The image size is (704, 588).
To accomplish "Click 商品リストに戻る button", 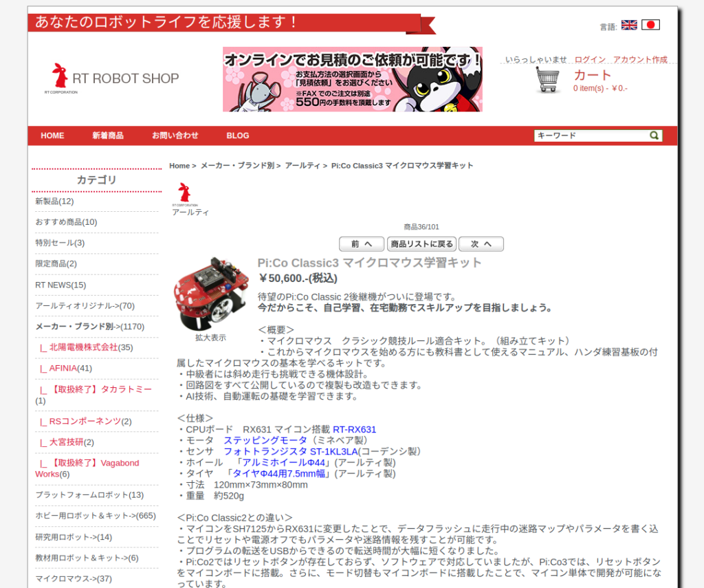I will point(421,244).
